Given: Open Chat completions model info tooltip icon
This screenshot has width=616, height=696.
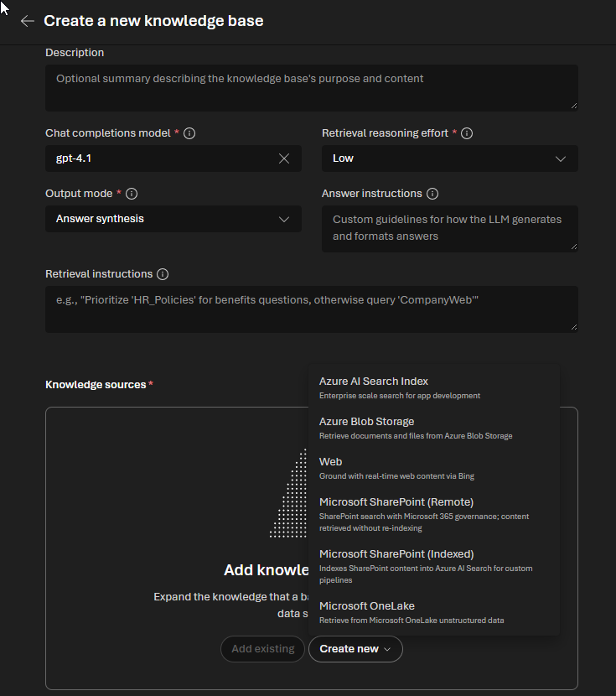Looking at the screenshot, I should (x=189, y=133).
